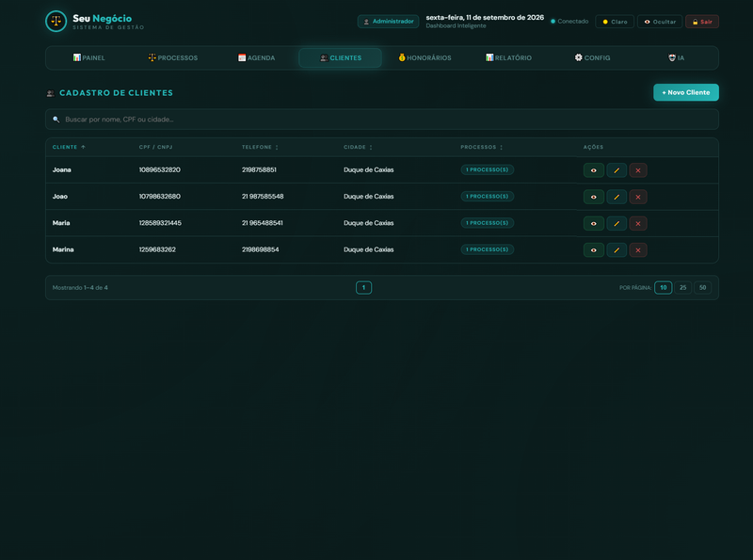Delete client Marina with X icon

[638, 250]
